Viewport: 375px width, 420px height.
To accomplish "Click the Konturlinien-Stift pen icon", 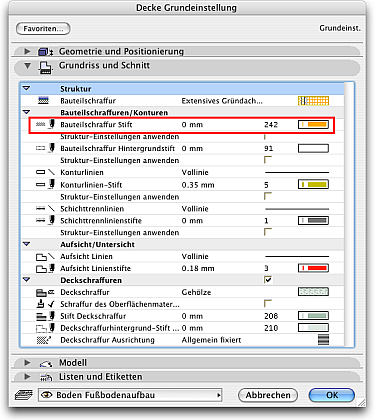I will point(45,185).
